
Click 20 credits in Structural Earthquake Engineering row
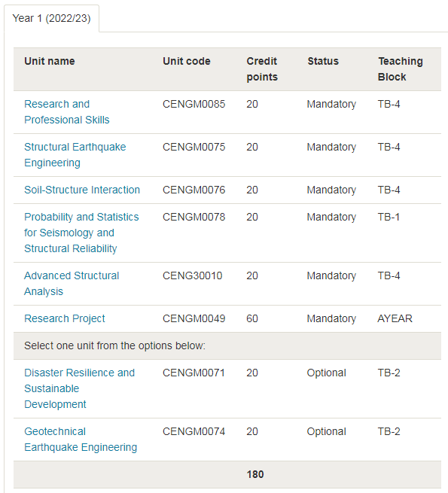point(252,147)
